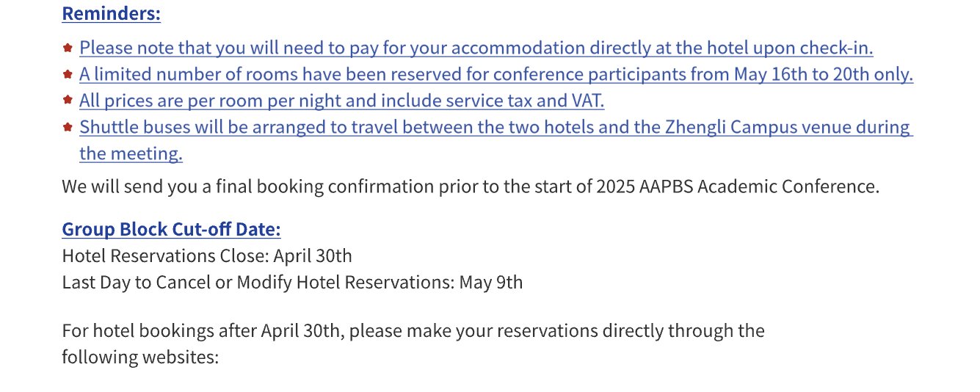980x392 pixels.
Task: Click the '2025 AAPBS Academic Conference' text
Action: pos(738,186)
